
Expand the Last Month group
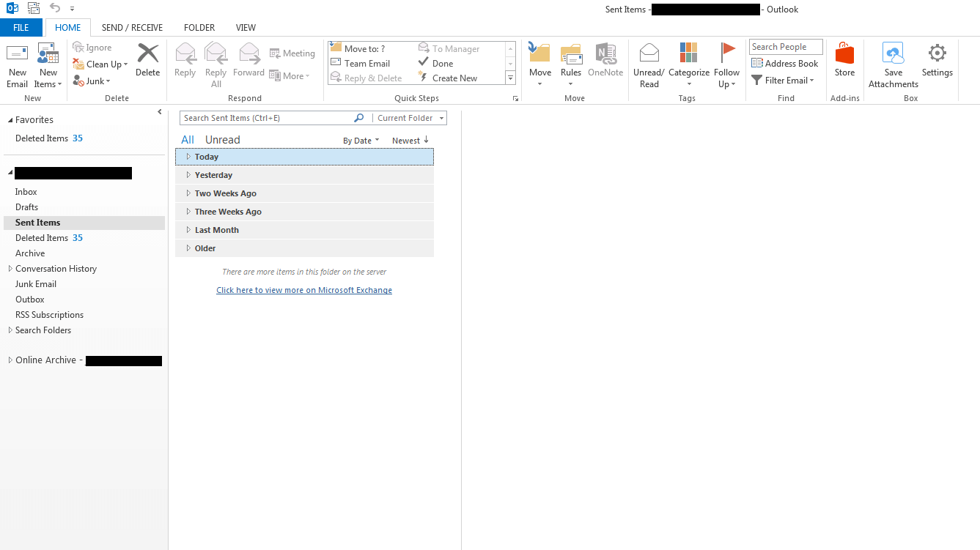(188, 229)
